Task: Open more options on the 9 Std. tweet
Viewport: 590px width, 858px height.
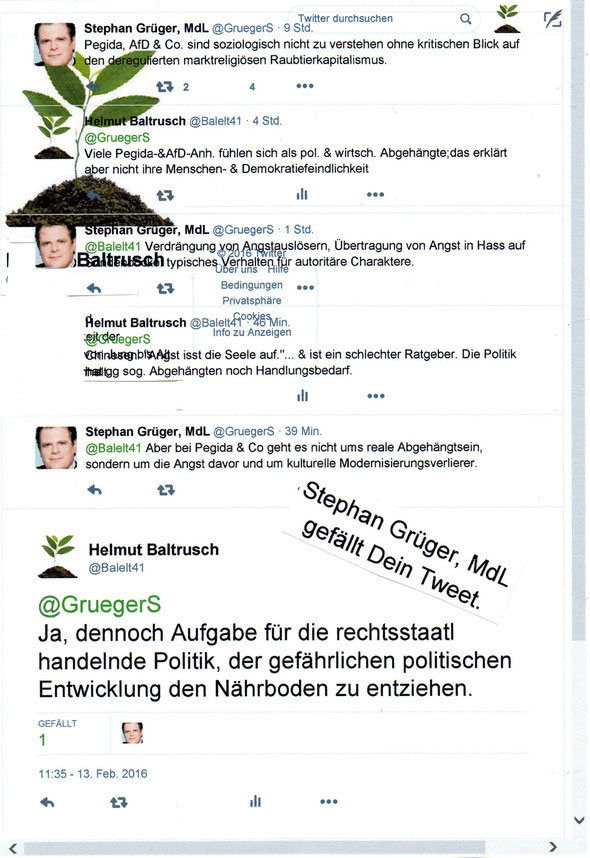Action: (x=305, y=86)
